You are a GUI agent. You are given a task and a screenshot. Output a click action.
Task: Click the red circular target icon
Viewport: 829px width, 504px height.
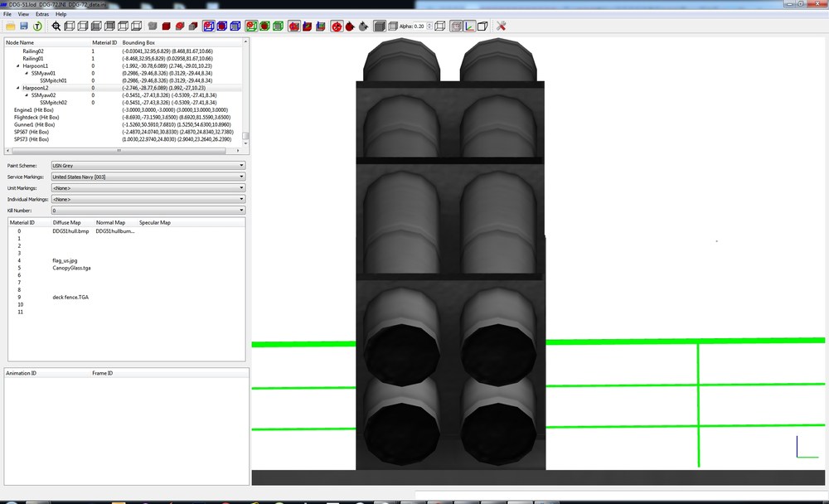pos(337,26)
